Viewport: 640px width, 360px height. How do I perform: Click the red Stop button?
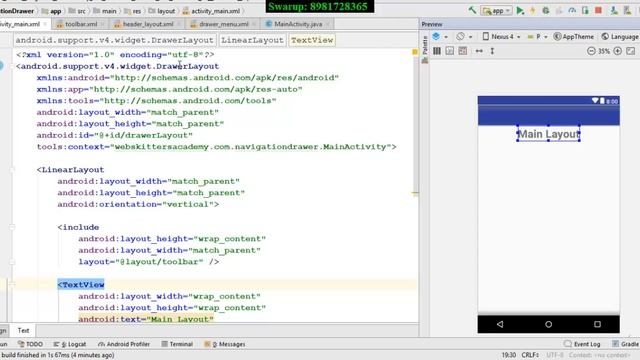pyautogui.click(x=598, y=11)
